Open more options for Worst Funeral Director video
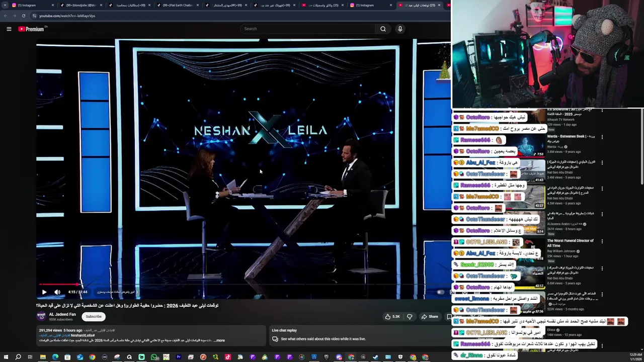644x362 pixels. click(602, 241)
